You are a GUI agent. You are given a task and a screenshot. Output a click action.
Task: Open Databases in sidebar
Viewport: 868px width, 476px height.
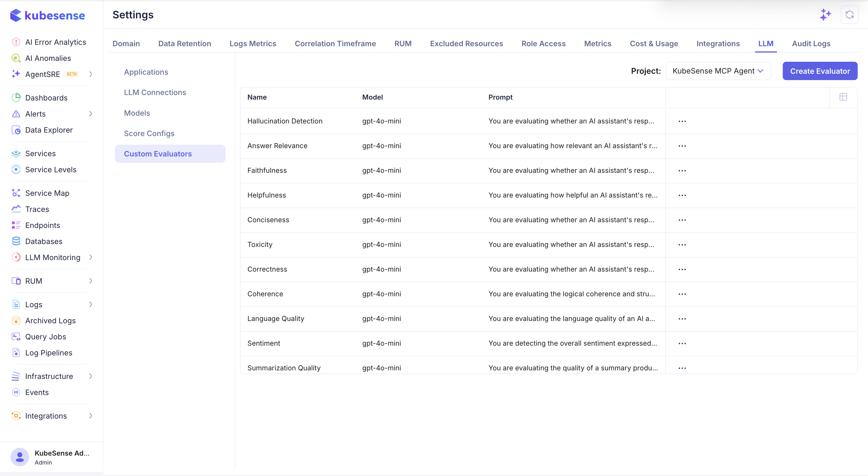pyautogui.click(x=44, y=241)
